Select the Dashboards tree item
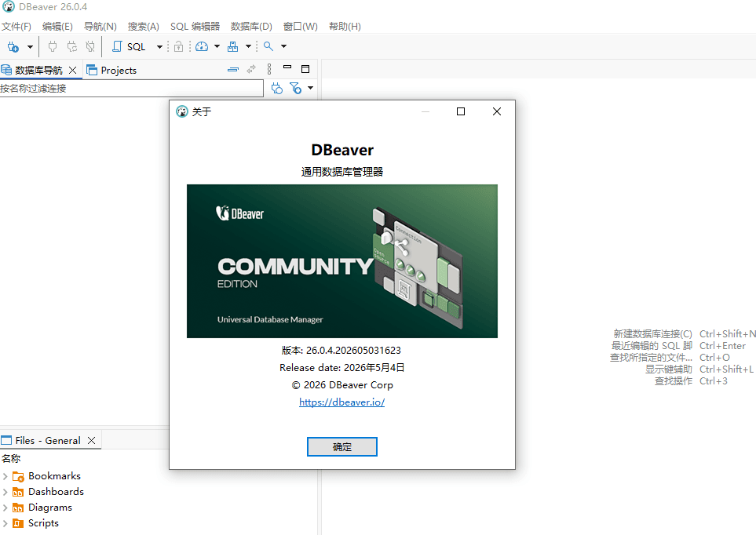Viewport: 756px width, 535px height. point(56,492)
